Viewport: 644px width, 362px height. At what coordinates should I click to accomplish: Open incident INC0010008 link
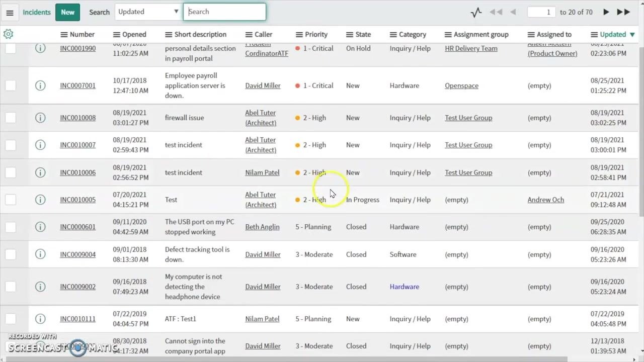coord(77,118)
